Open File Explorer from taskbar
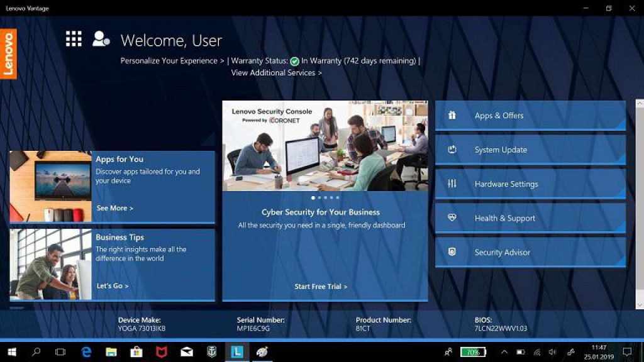644x362 pixels. 111,352
